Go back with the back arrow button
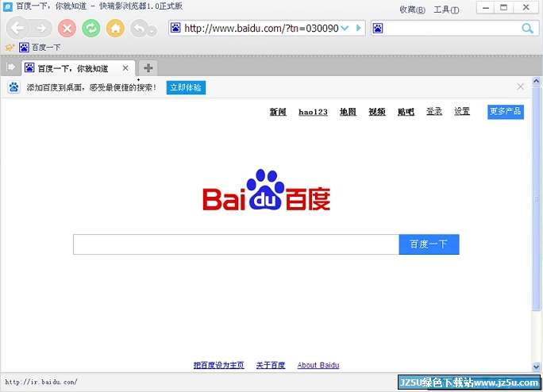Viewport: 543px width, 392px height. pos(17,28)
